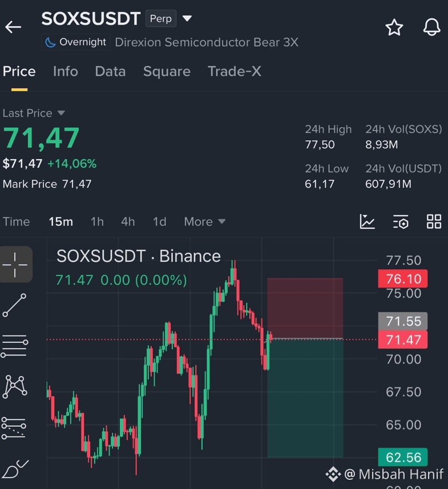Click the 24h High value 77,50
This screenshot has width=448, height=489.
[x=320, y=145]
